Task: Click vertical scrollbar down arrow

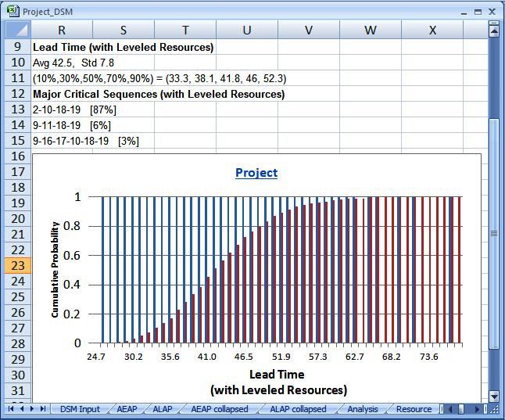Action: (x=494, y=396)
